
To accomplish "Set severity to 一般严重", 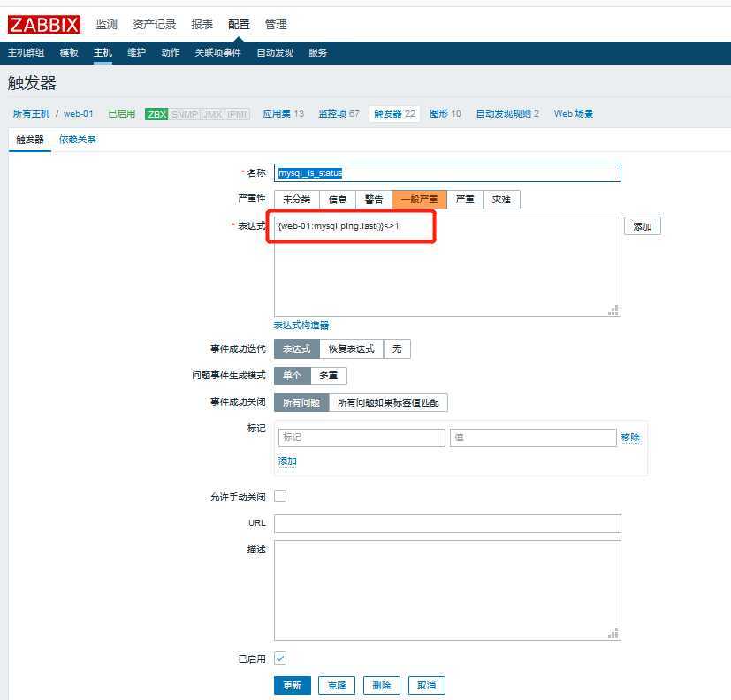I will (419, 200).
